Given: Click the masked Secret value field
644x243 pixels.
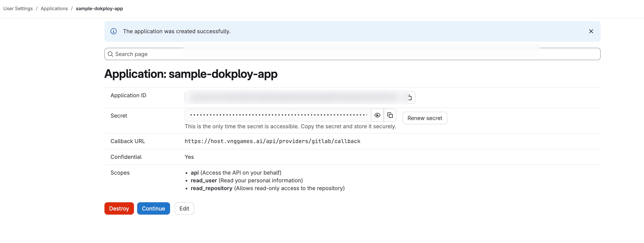Looking at the screenshot, I should (x=277, y=115).
